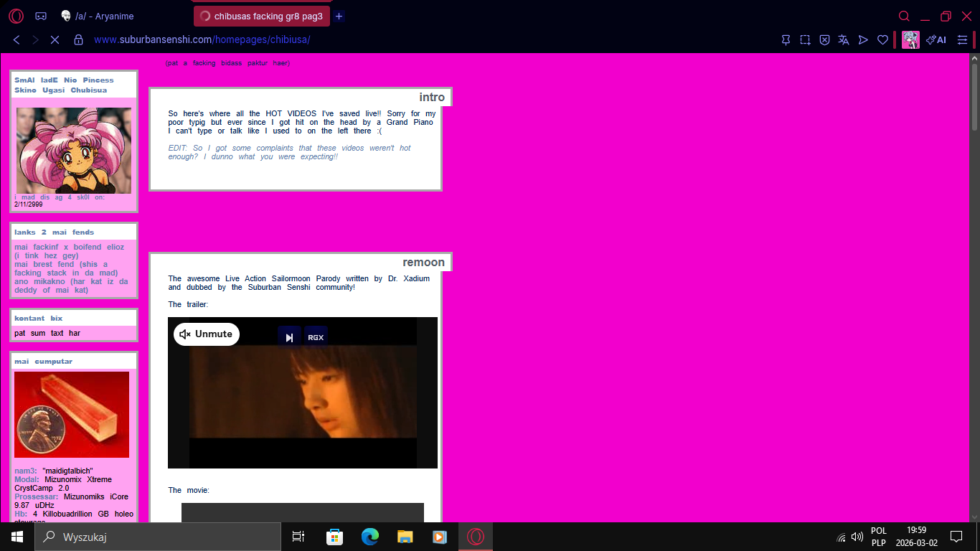Stop the page from loading
The height and width of the screenshot is (551, 980).
pyautogui.click(x=55, y=40)
